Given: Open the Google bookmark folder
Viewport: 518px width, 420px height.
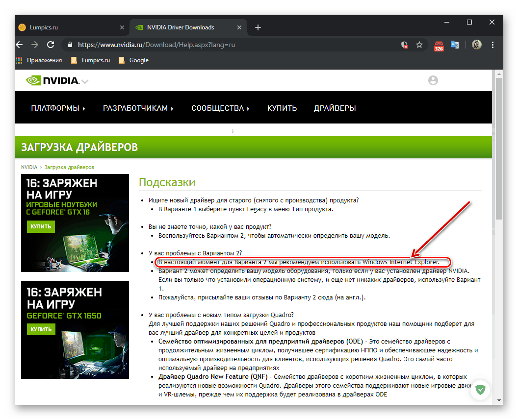Looking at the screenshot, I should [x=133, y=60].
